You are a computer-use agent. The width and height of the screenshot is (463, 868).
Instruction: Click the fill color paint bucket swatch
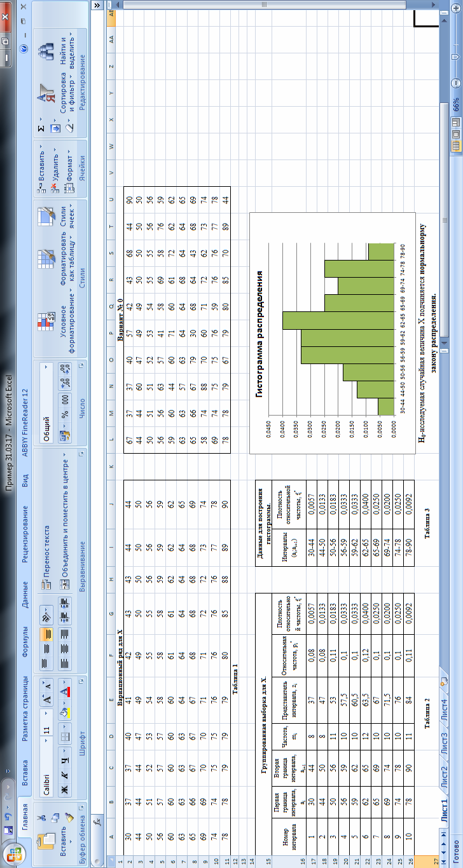(x=65, y=712)
